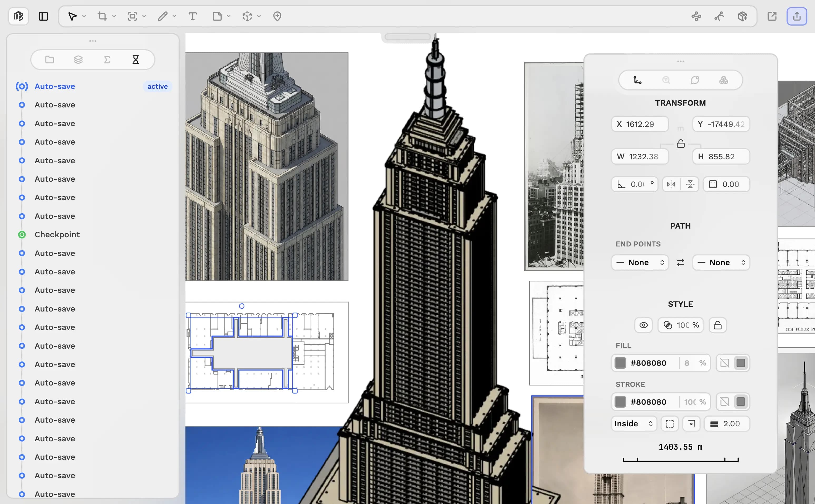This screenshot has height=504, width=815.
Task: Click the X position field 1612.29
Action: 640,124
